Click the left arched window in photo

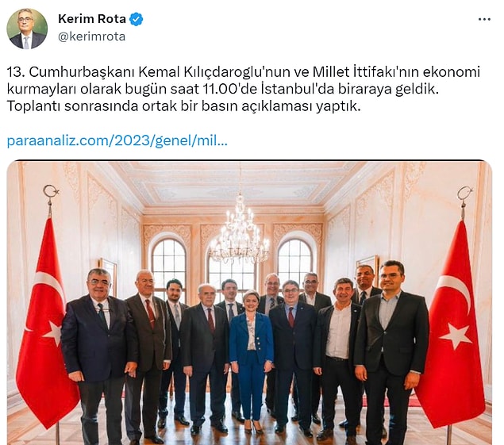169,262
